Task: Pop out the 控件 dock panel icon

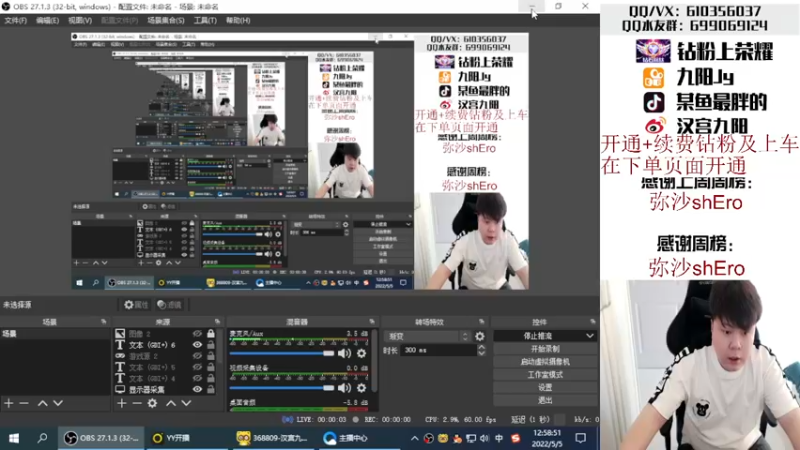Action: click(592, 321)
